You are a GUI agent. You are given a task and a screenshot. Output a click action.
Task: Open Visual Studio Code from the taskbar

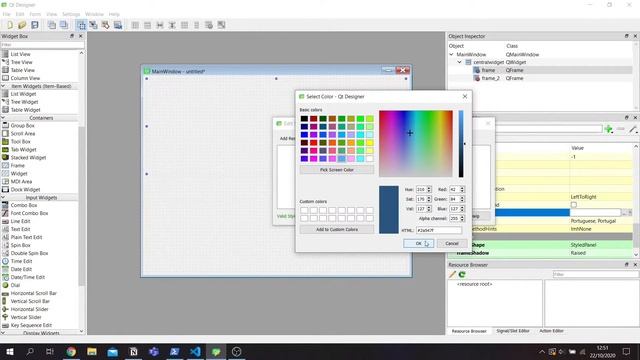point(195,351)
